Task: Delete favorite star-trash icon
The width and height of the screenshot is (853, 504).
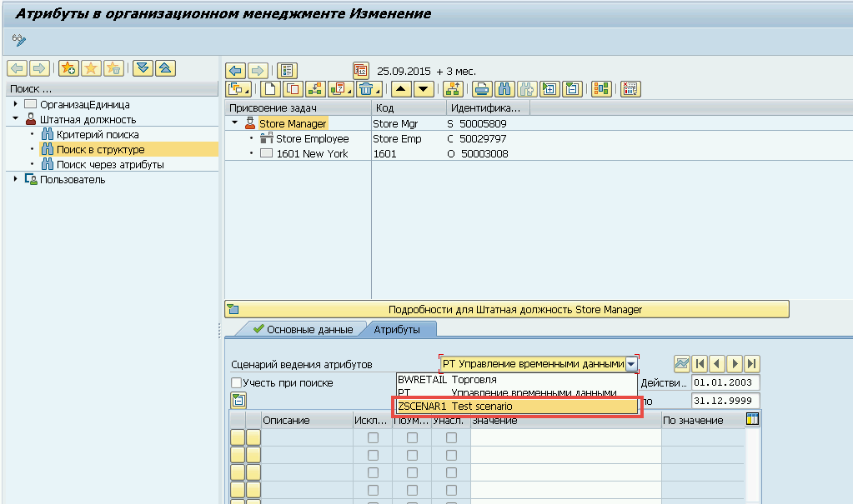Action: (x=113, y=68)
